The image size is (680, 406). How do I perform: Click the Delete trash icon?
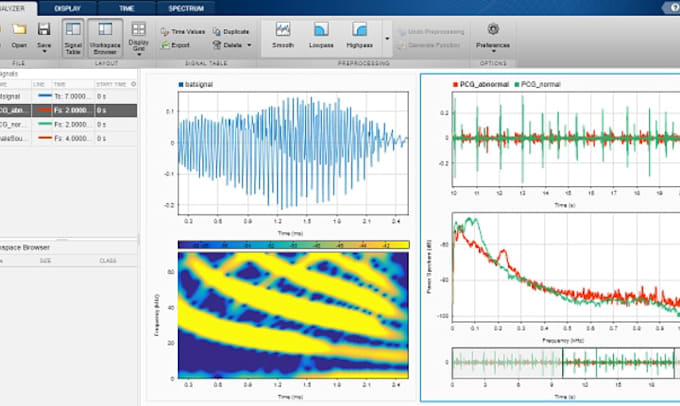tap(217, 45)
